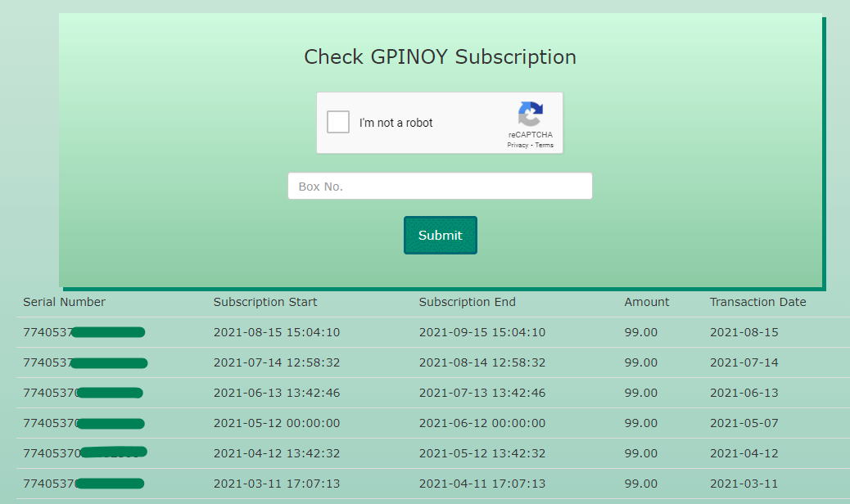Click the 99.00 amount in the top row
The image size is (850, 504).
[x=640, y=332]
